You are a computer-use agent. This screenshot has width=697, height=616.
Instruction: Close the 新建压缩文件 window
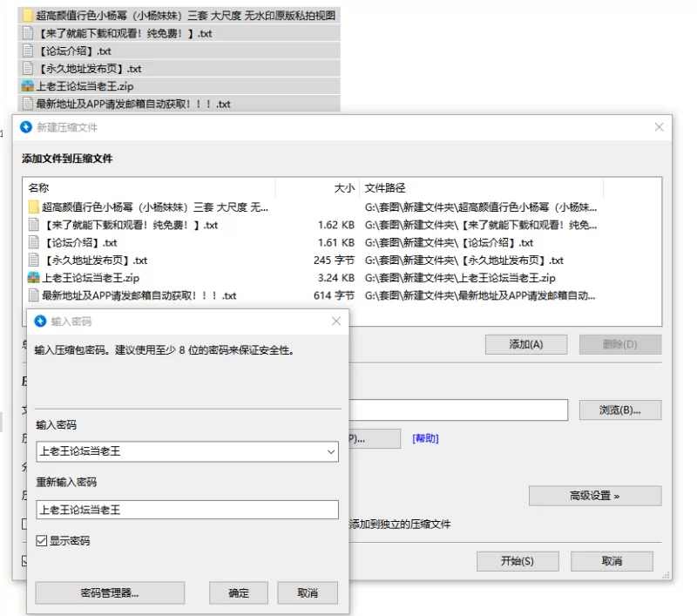coord(659,127)
